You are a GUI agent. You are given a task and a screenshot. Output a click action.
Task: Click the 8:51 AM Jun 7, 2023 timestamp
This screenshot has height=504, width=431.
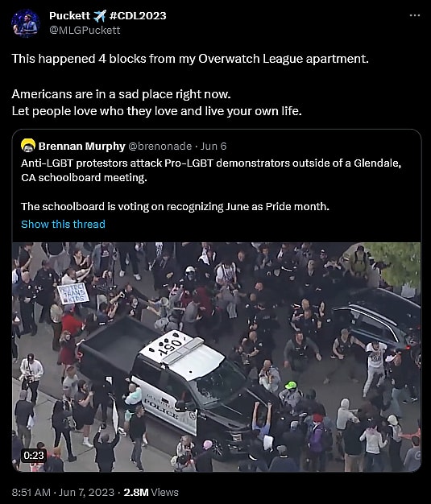[63, 493]
